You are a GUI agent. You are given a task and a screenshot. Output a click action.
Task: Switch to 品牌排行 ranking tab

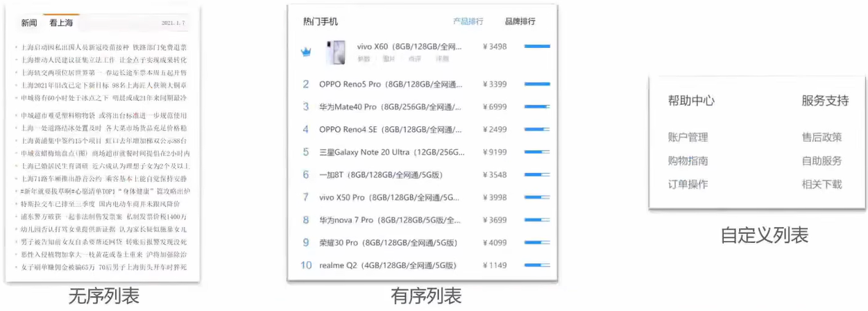pos(520,22)
